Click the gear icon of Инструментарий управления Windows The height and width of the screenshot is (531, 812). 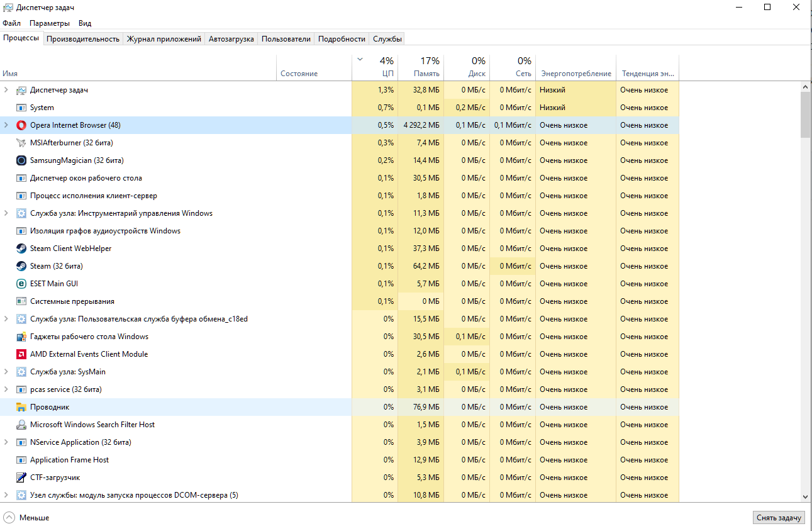click(21, 213)
